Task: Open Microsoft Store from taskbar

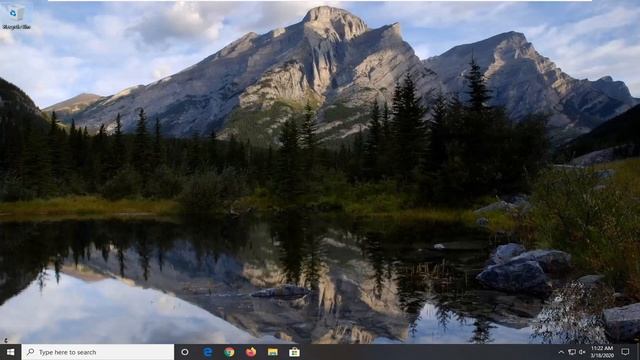Action: pos(294,352)
